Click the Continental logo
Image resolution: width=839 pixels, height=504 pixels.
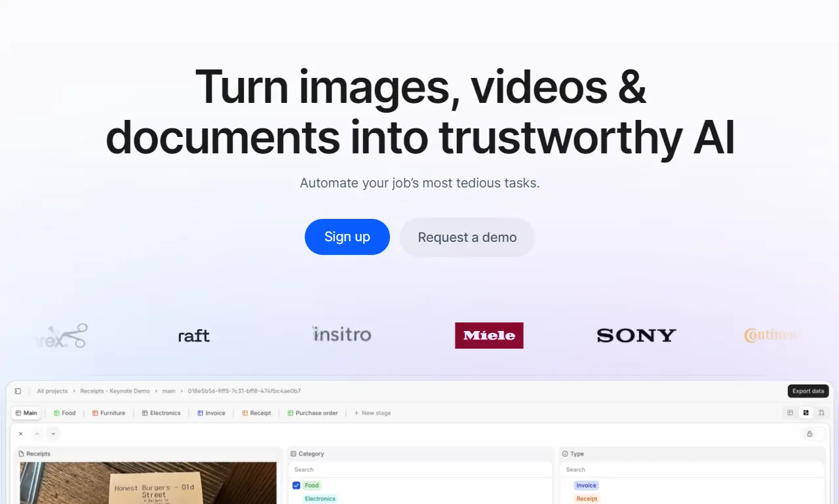point(772,336)
